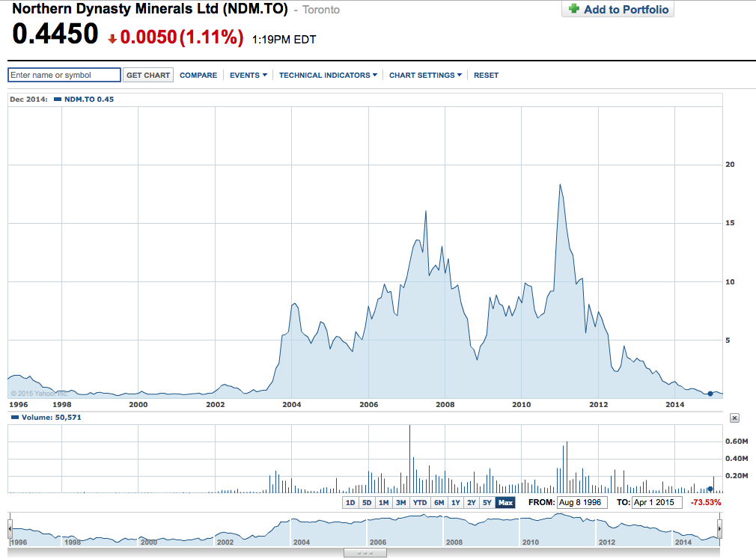This screenshot has height=559, width=756.
Task: Click the left handle of the range slider
Action: (10, 528)
